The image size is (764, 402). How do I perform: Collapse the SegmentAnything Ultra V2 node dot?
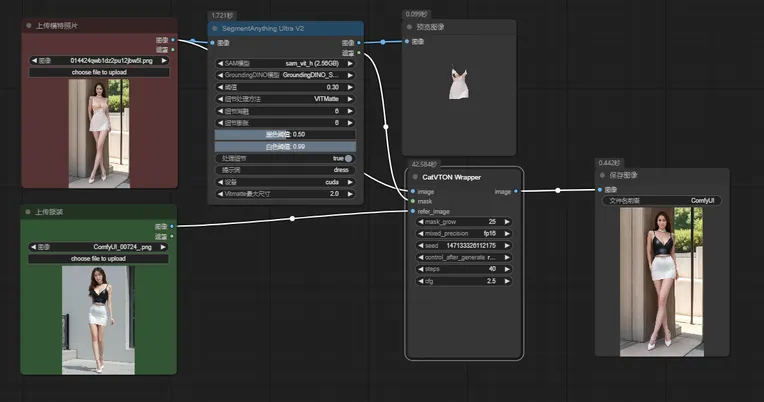click(x=214, y=29)
